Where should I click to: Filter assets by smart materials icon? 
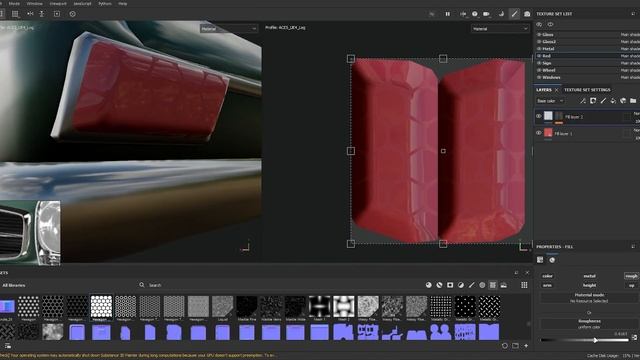tap(439, 285)
